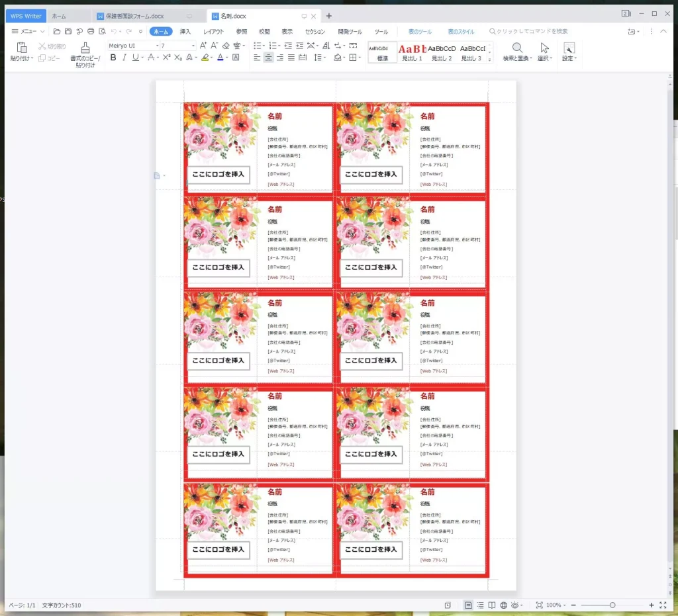Switch to the 保護者面談フォーム.docx document tab
Screen dimensions: 678x616
134,16
